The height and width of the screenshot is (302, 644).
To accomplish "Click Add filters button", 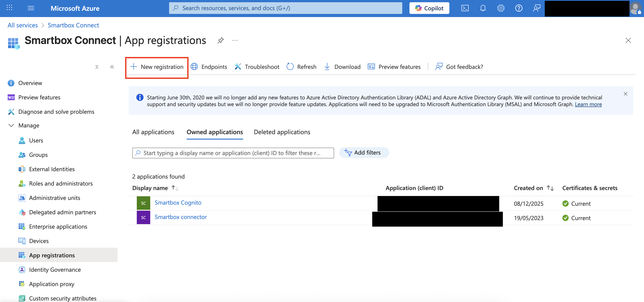I will point(363,153).
